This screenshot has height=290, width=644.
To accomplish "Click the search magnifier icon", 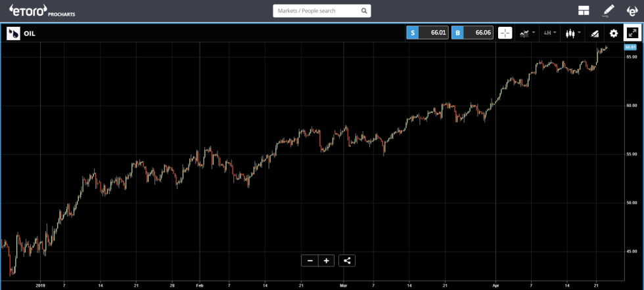I will pyautogui.click(x=364, y=11).
